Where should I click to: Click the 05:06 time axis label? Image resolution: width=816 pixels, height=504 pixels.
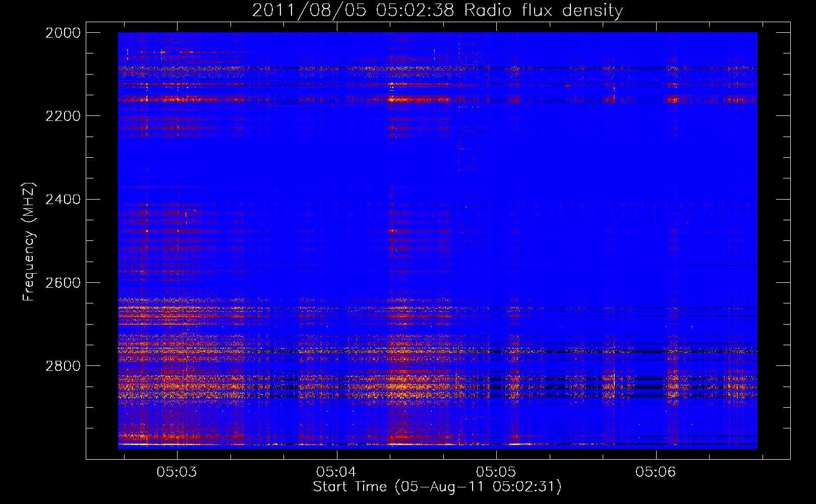tap(655, 472)
